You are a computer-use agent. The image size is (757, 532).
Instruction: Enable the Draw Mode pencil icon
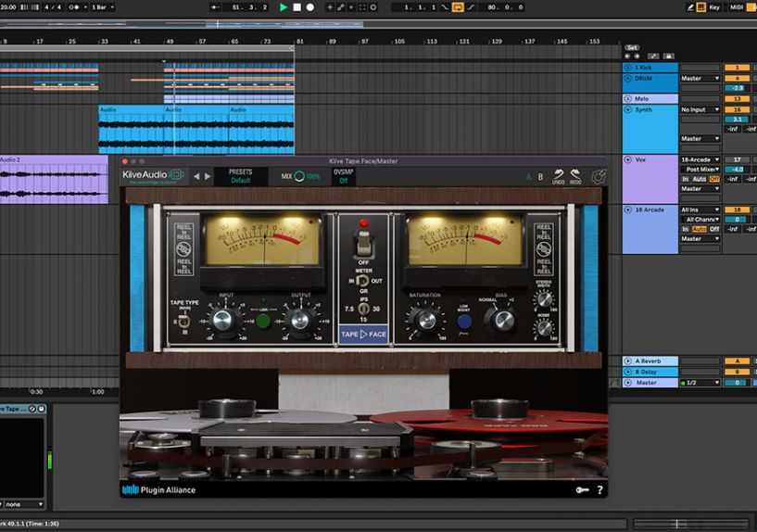click(690, 7)
